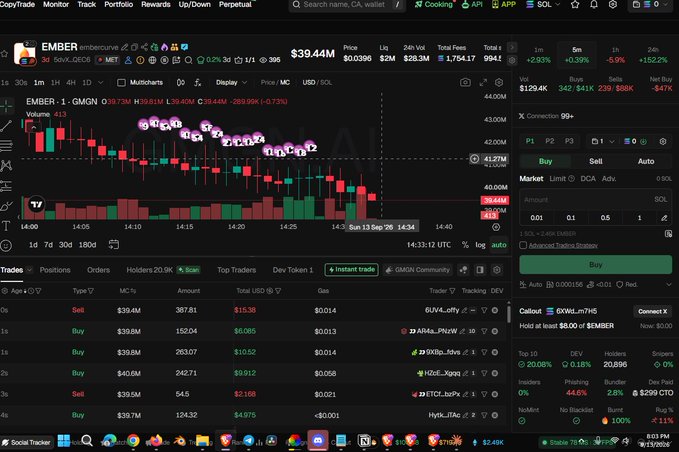This screenshot has height=452, width=679.
Task: Toggle the auto scale on chart
Action: coord(499,245)
